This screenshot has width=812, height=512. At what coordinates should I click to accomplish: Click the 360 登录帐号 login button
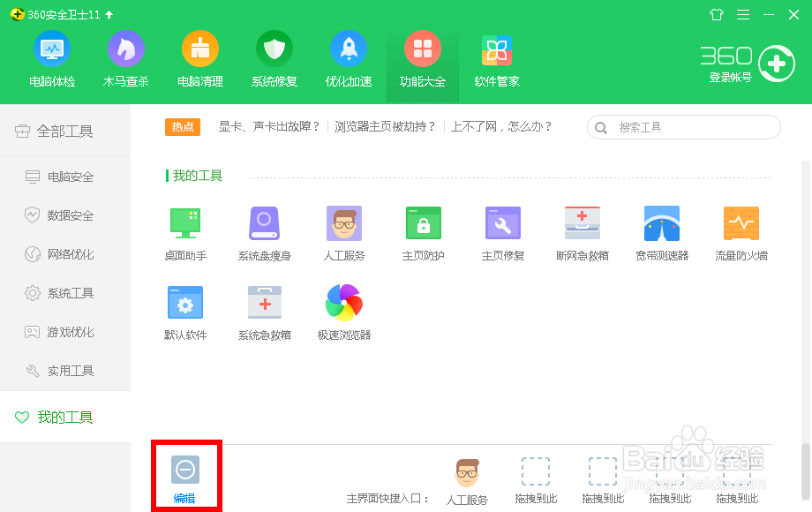pos(748,64)
